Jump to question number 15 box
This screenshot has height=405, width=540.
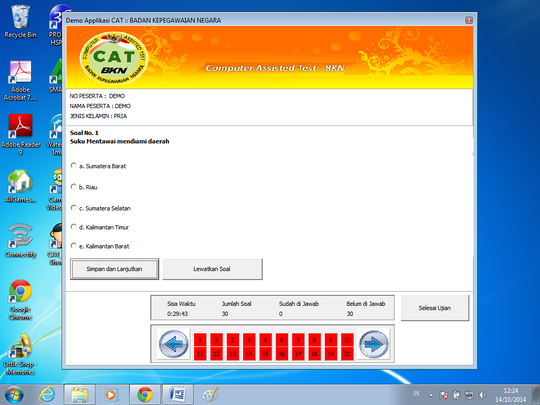(x=265, y=354)
